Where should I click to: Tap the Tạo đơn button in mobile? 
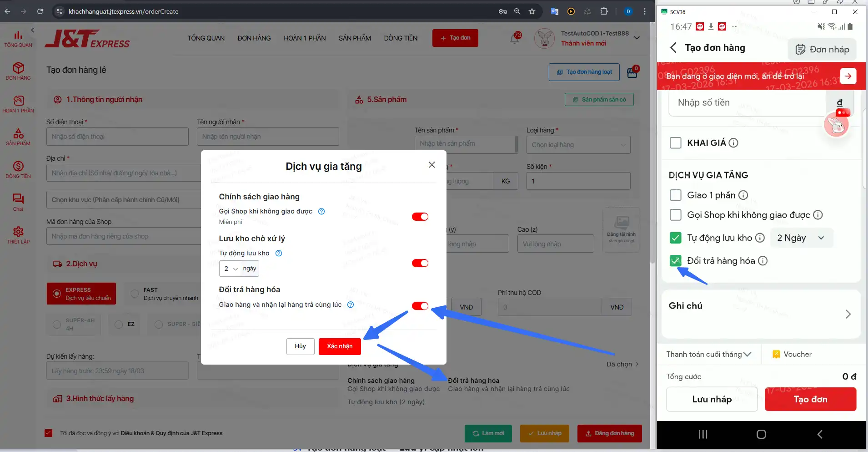[x=810, y=399]
